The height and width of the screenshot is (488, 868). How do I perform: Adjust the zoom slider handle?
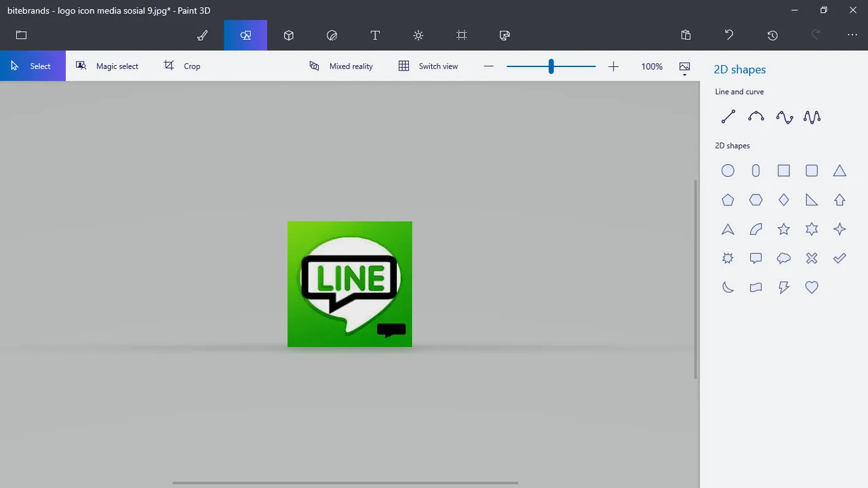[551, 66]
